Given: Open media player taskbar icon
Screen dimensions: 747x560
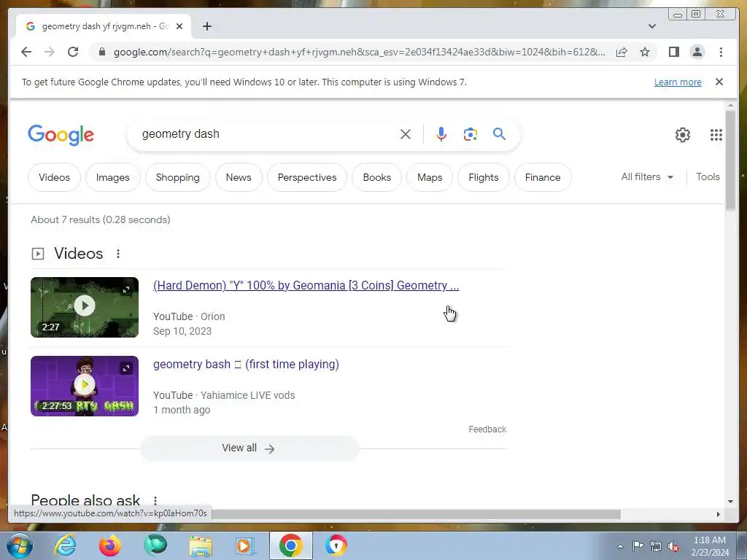Looking at the screenshot, I should pyautogui.click(x=245, y=545).
